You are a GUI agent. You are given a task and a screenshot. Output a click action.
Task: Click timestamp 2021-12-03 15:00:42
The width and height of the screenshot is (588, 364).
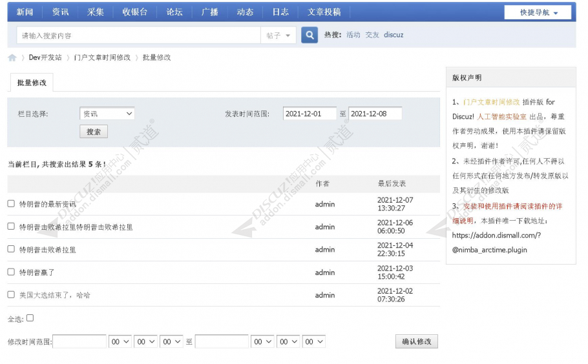pos(395,272)
